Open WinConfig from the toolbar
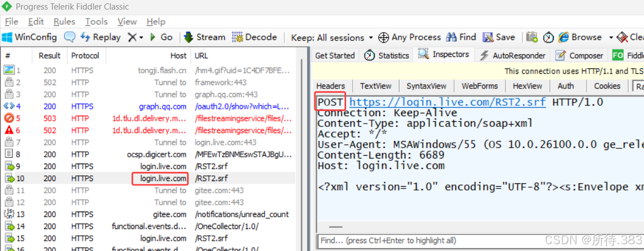Viewport: 644px width, 251px height. (x=29, y=37)
